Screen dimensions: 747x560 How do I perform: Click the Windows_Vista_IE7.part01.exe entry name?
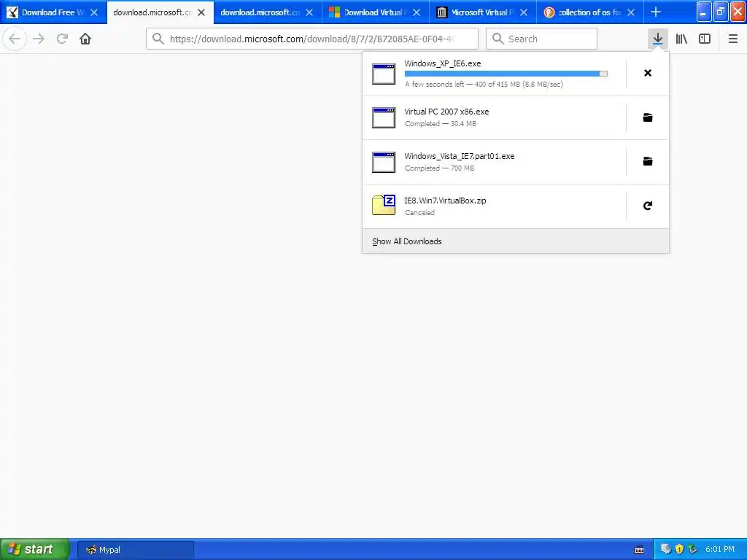pos(460,156)
